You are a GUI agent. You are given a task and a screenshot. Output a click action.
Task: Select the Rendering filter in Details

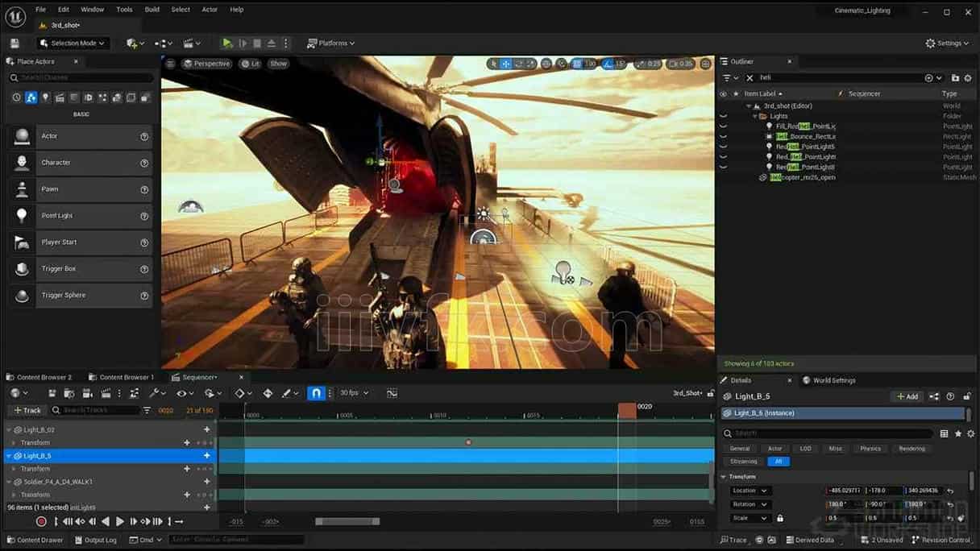pyautogui.click(x=911, y=449)
